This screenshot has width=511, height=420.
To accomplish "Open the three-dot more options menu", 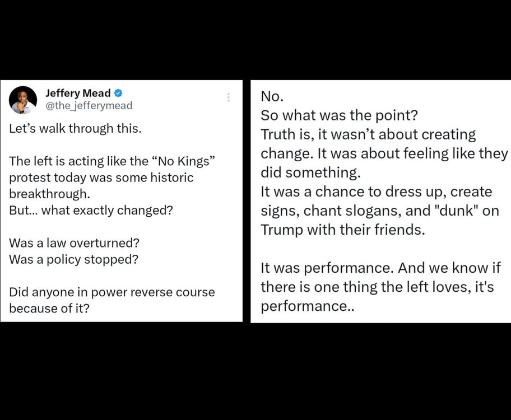I will (229, 97).
